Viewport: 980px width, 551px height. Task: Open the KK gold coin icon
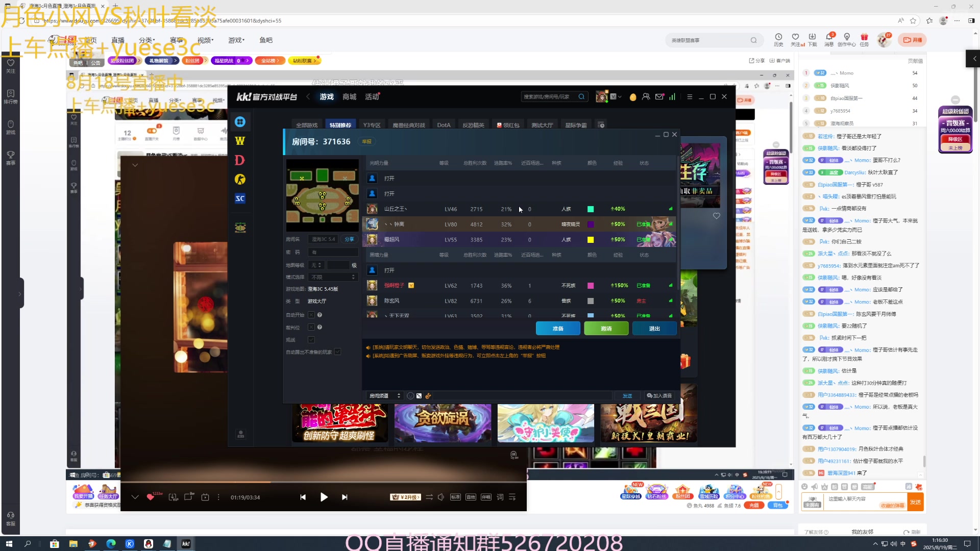(x=633, y=97)
